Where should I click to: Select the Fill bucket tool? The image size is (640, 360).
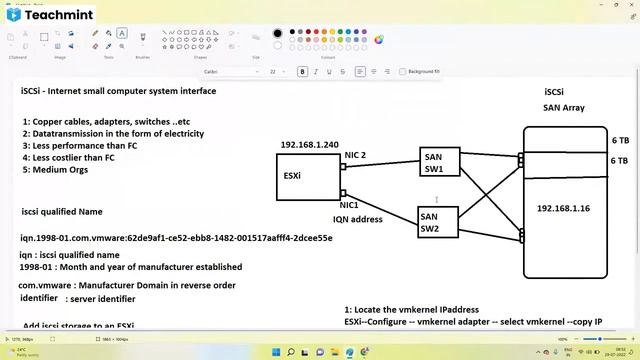109,33
